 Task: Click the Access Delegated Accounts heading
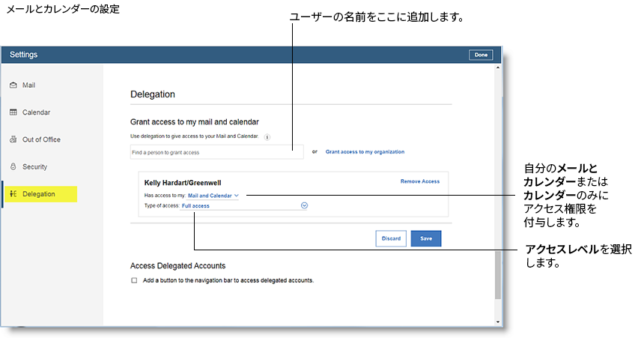pos(177,265)
